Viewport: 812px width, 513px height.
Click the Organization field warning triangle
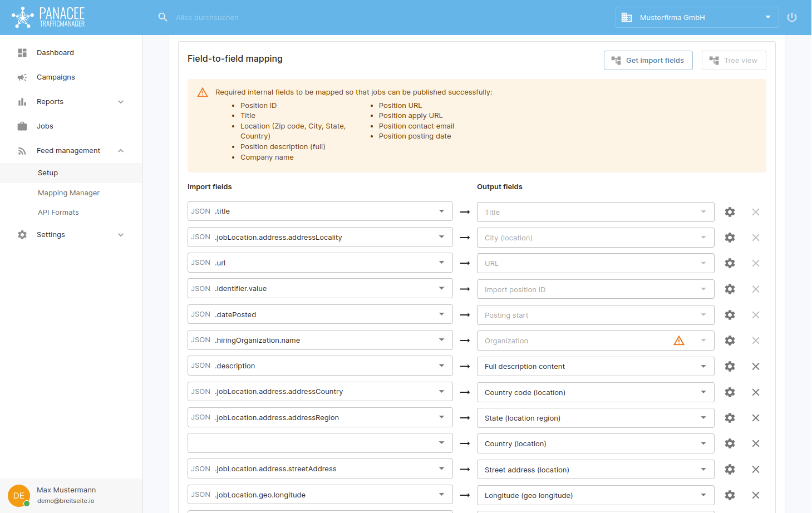pos(678,341)
